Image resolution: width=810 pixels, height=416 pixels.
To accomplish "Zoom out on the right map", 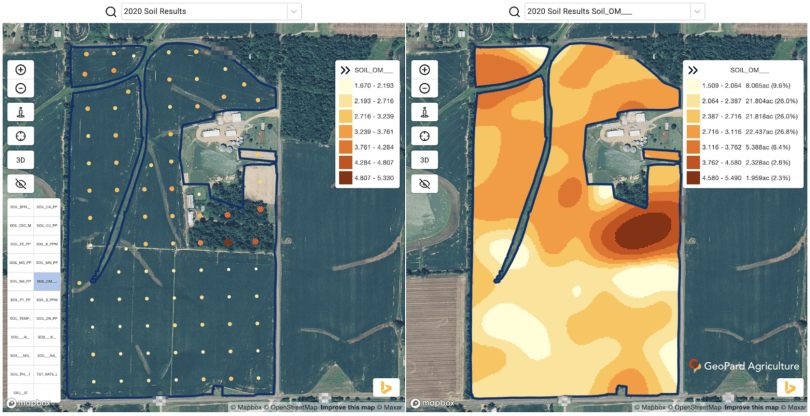I will (x=425, y=88).
